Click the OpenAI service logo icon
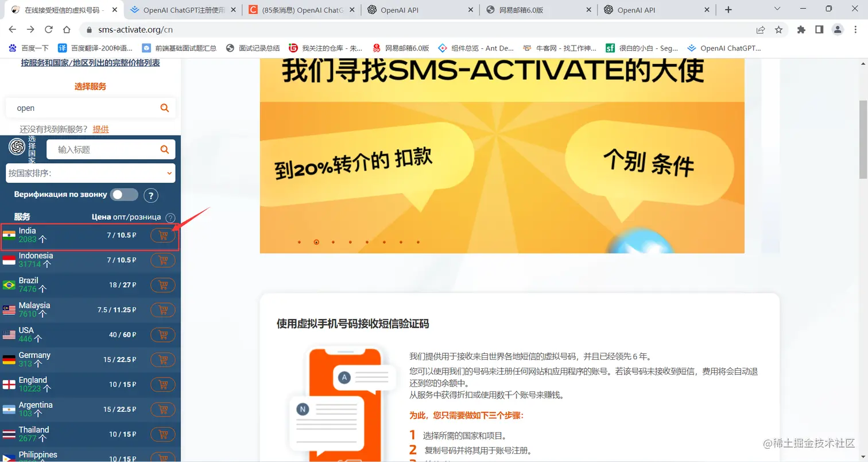 coord(17,147)
